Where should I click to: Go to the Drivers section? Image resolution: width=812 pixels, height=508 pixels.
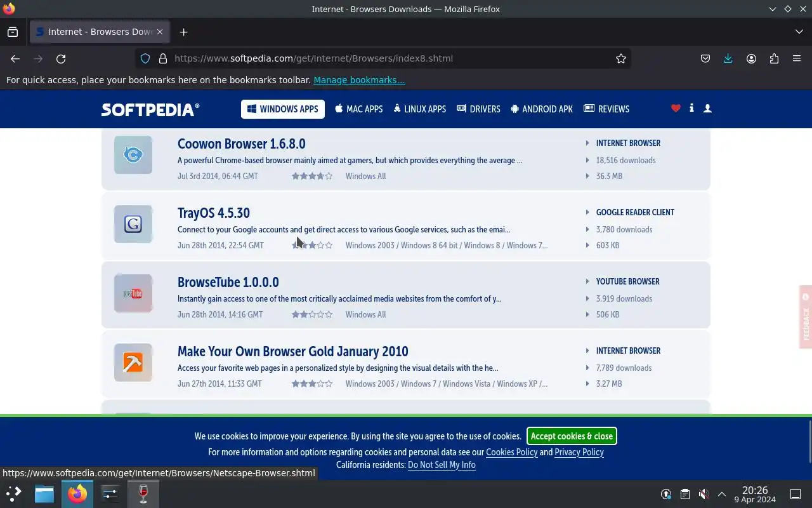click(478, 109)
